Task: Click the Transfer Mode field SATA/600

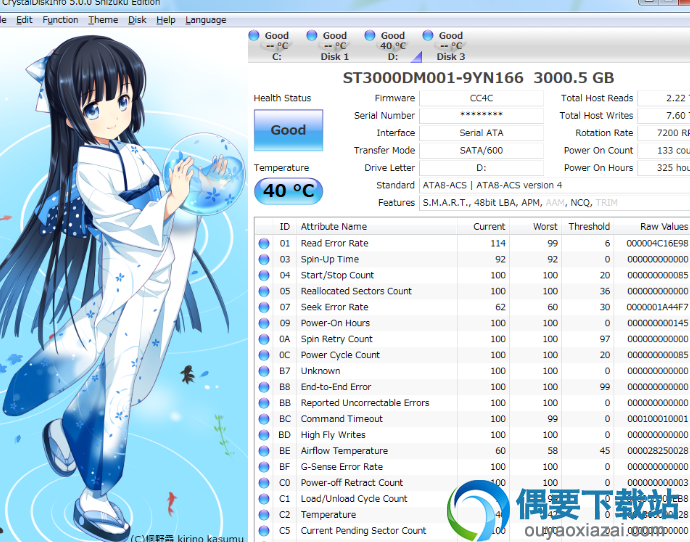Action: [481, 150]
